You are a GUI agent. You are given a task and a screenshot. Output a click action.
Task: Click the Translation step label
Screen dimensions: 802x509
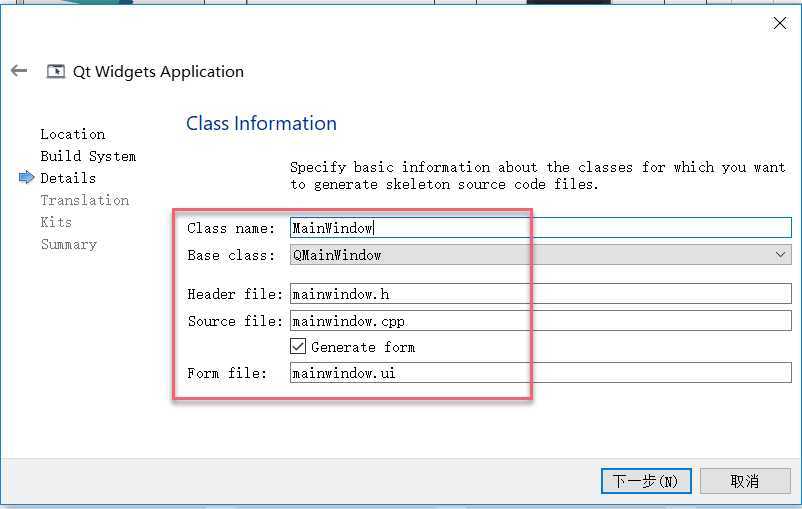(x=84, y=200)
